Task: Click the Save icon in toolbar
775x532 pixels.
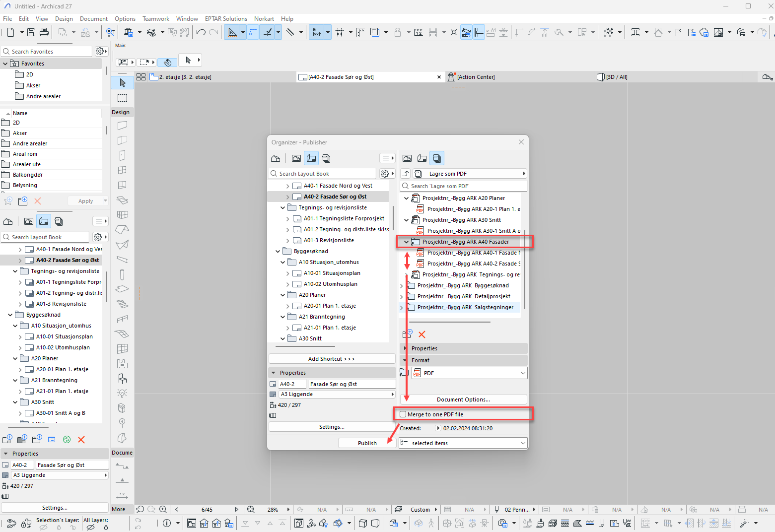Action: (x=31, y=32)
